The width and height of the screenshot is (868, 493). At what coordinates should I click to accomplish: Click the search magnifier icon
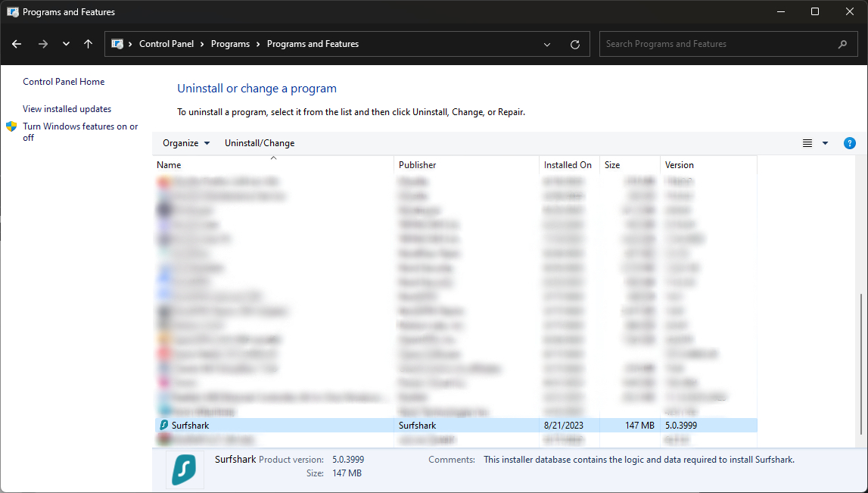point(842,44)
